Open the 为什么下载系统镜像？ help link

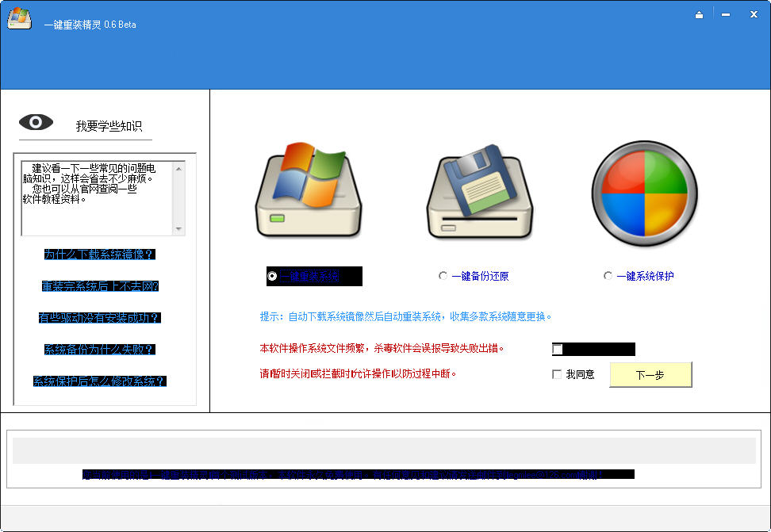(99, 255)
